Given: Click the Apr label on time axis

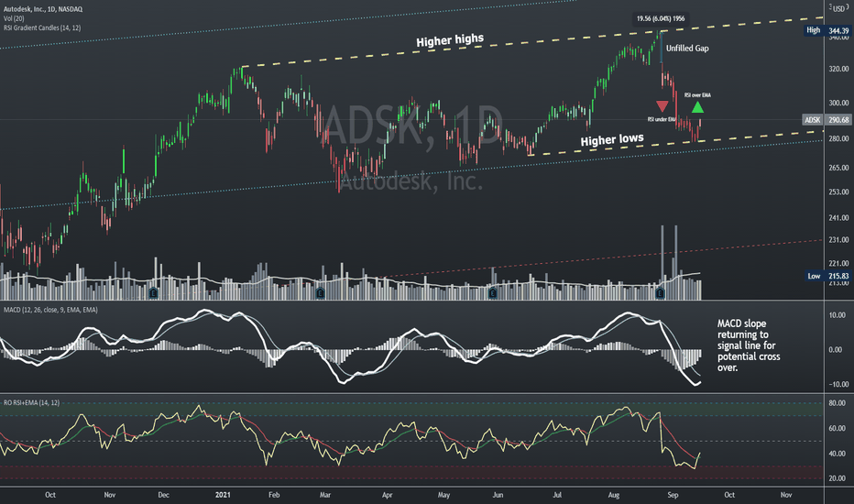Looking at the screenshot, I should 388,495.
